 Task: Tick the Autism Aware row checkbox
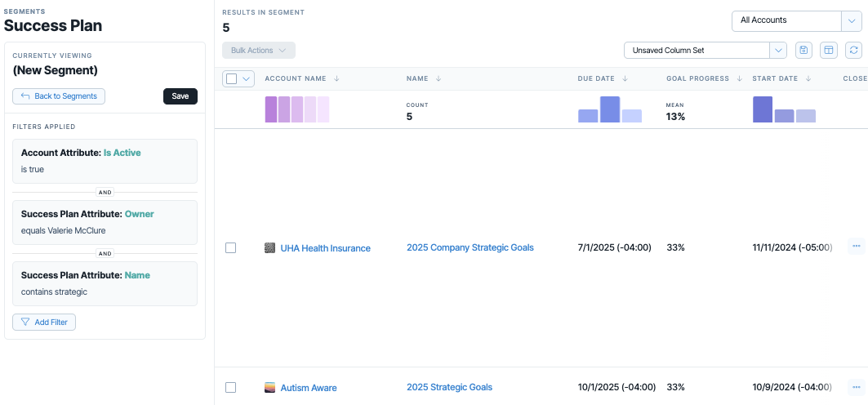point(231,387)
